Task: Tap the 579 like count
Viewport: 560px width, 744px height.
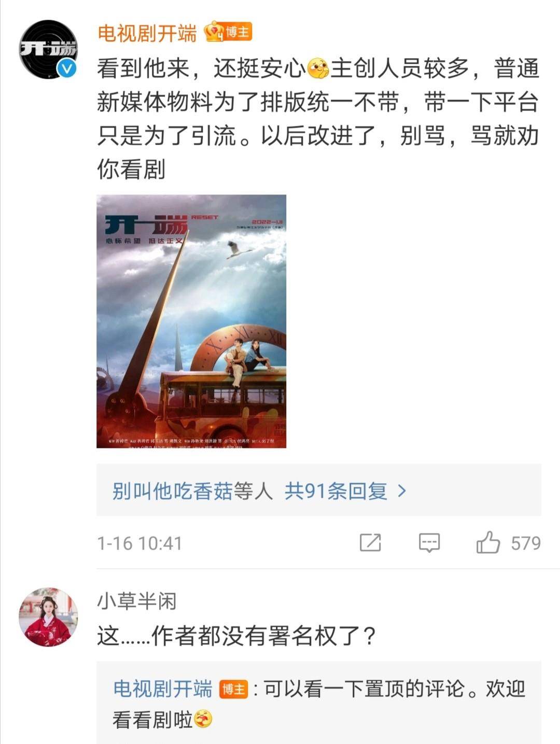Action: tap(526, 543)
